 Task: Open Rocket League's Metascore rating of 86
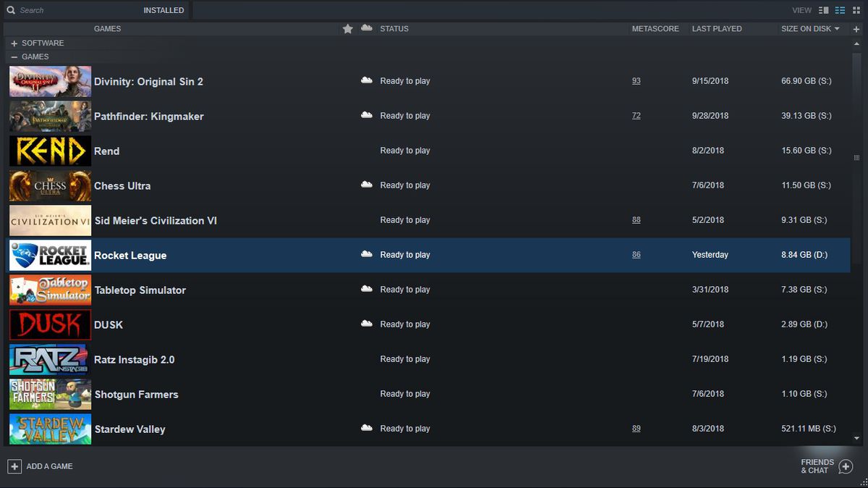(x=636, y=254)
